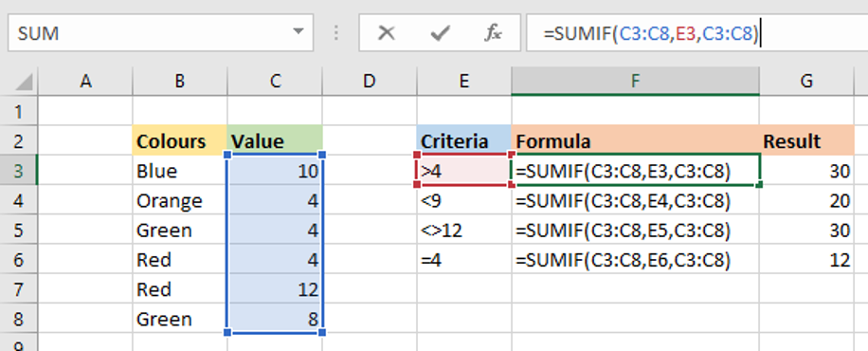Confirm formula with the checkmark icon

[x=440, y=33]
